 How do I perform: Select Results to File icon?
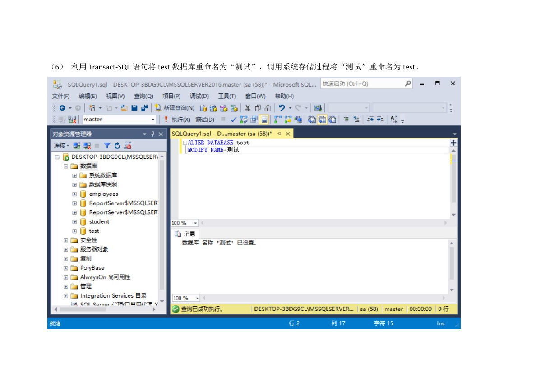(x=332, y=120)
